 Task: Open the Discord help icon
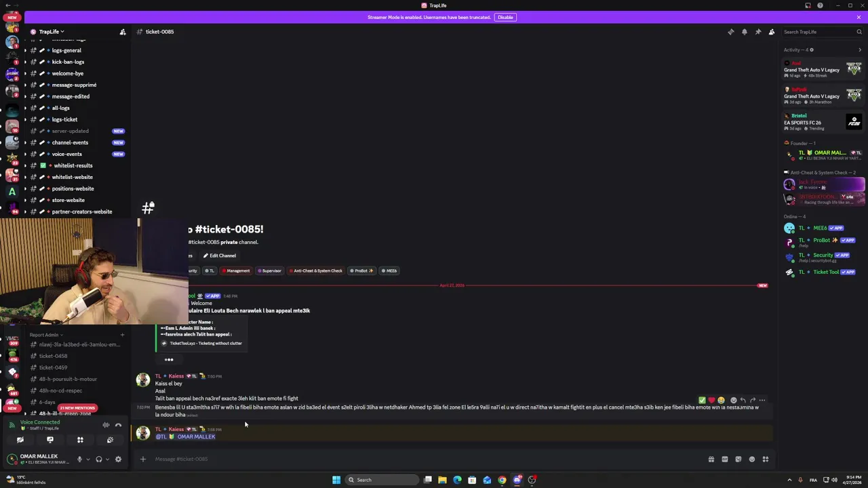click(820, 5)
